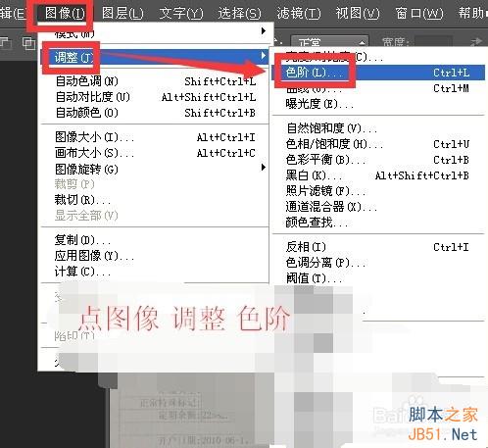Open 画布大小(S) dialog entry
Viewport: 488px width, 448px height.
tap(155, 153)
